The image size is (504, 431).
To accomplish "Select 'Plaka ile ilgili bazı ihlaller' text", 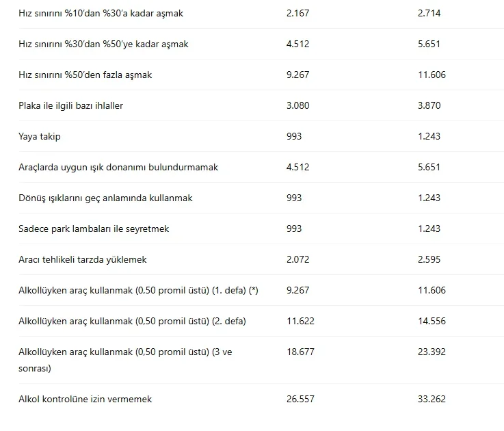I will click(71, 105).
